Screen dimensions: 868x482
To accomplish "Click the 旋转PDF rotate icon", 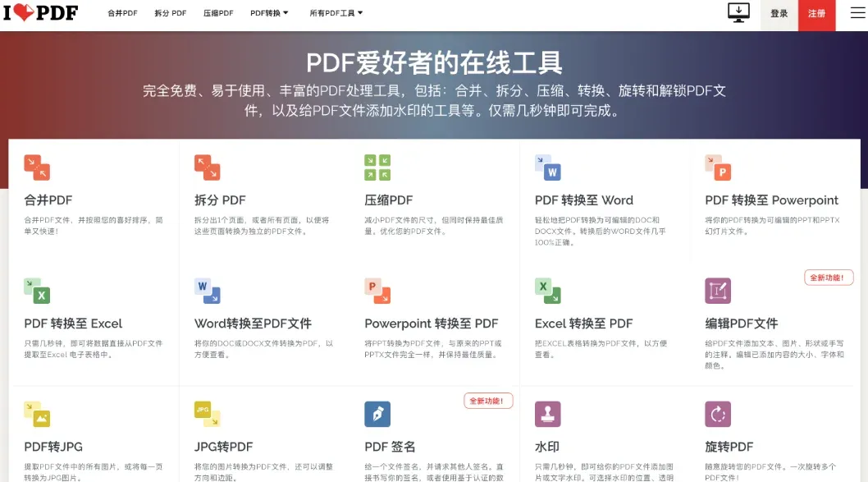I will 718,414.
